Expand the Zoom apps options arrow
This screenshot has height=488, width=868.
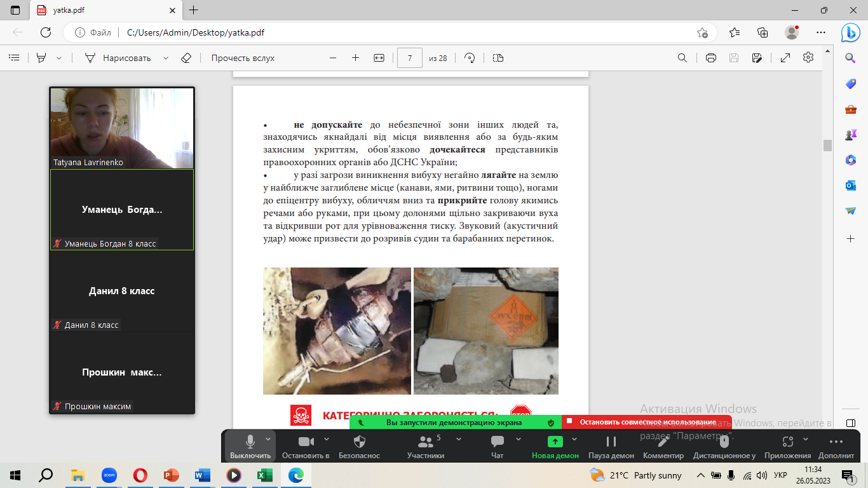coord(806,438)
